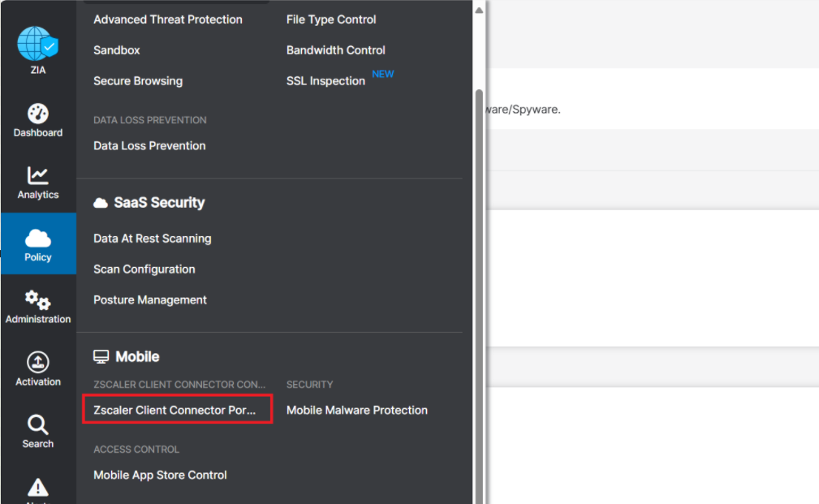This screenshot has width=819, height=504.
Task: Click the Alerts warning icon at bottom
Action: coord(37,487)
